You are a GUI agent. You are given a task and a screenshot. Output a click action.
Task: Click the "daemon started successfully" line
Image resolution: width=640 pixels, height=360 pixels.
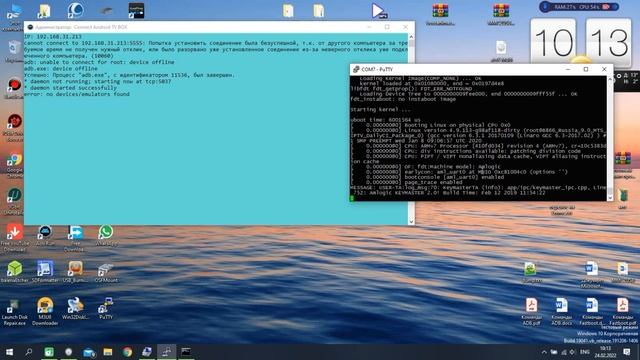coord(71,88)
